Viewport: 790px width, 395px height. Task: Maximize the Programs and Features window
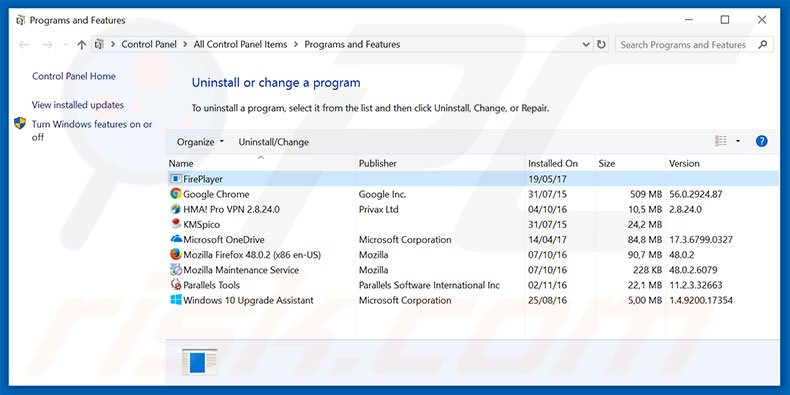pos(725,20)
